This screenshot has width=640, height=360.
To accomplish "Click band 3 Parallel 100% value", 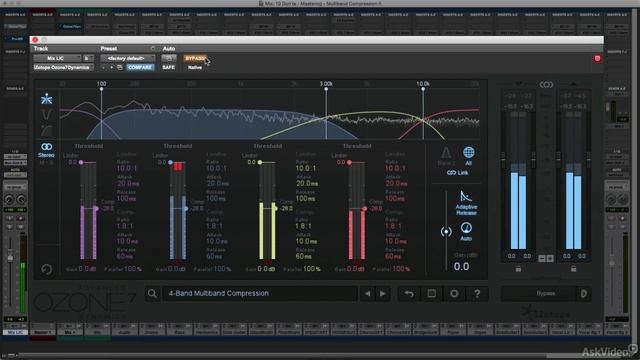I will pos(311,269).
